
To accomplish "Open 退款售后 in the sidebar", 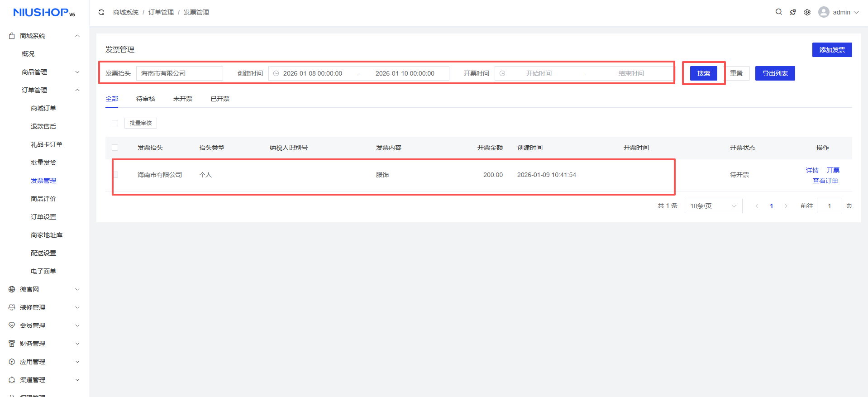I will point(43,126).
